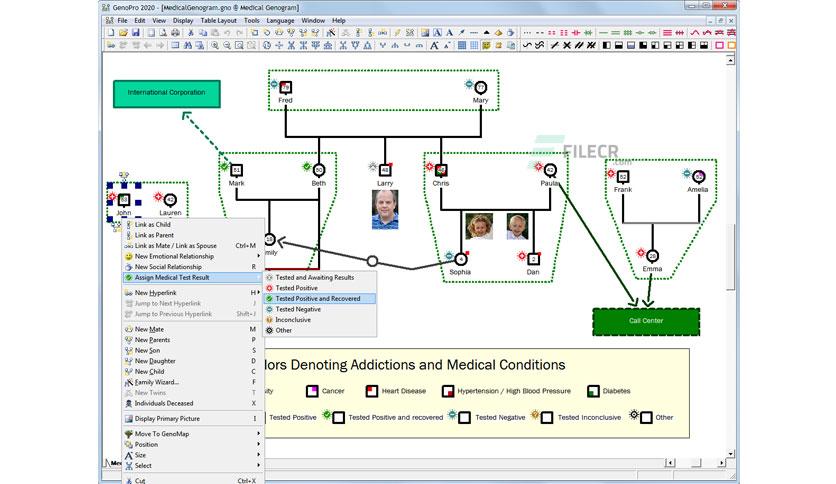The image size is (836, 484).
Task: Click the Copy toolbar icon
Action: click(203, 33)
